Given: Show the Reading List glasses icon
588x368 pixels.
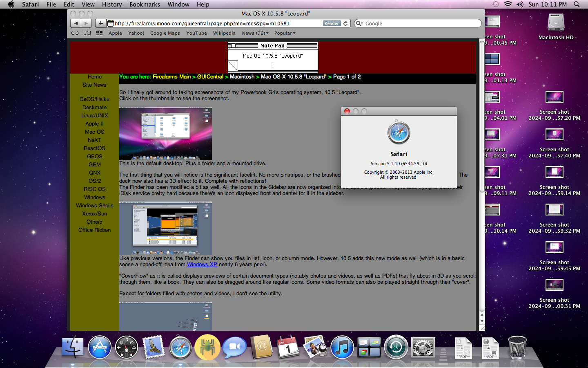Looking at the screenshot, I should (x=75, y=33).
